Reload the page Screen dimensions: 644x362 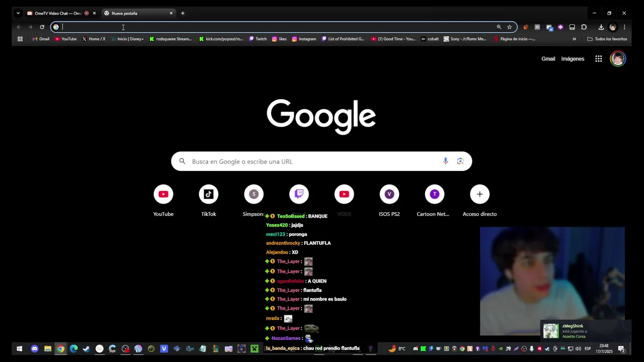42,27
